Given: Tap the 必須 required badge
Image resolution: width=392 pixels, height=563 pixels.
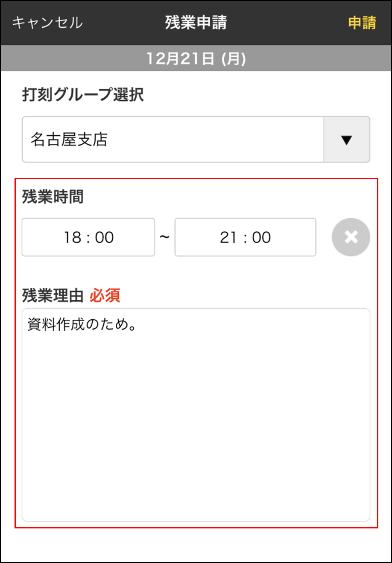Looking at the screenshot, I should pos(105,295).
